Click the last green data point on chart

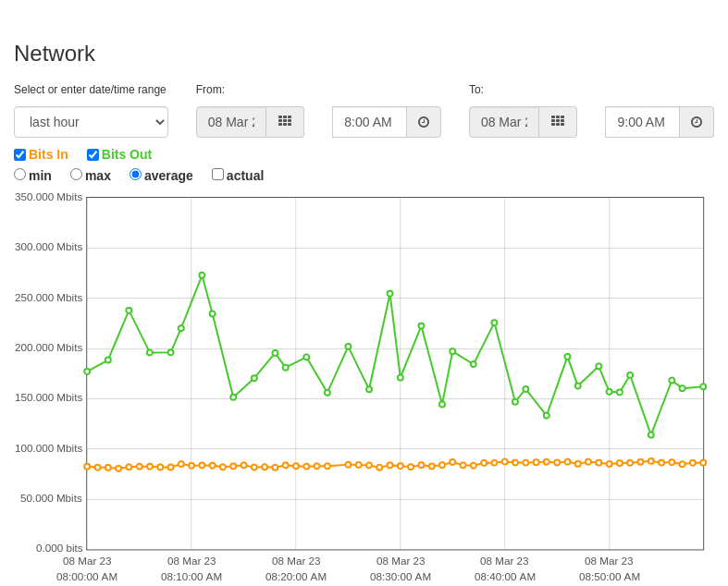point(703,386)
